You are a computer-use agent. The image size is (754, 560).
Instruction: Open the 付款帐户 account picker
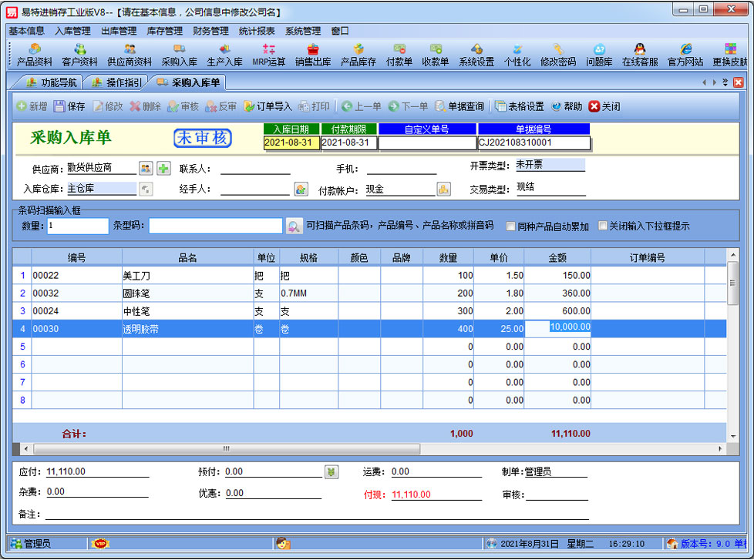pos(443,189)
